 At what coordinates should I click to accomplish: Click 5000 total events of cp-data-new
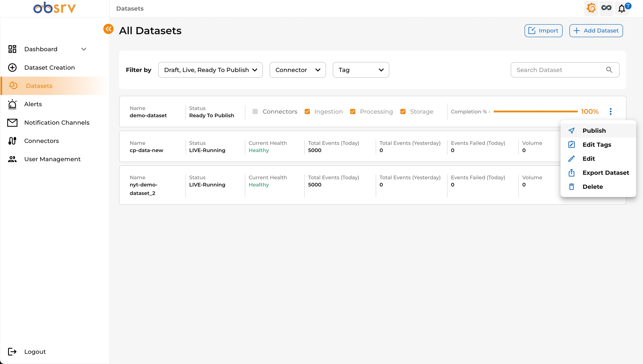[315, 150]
